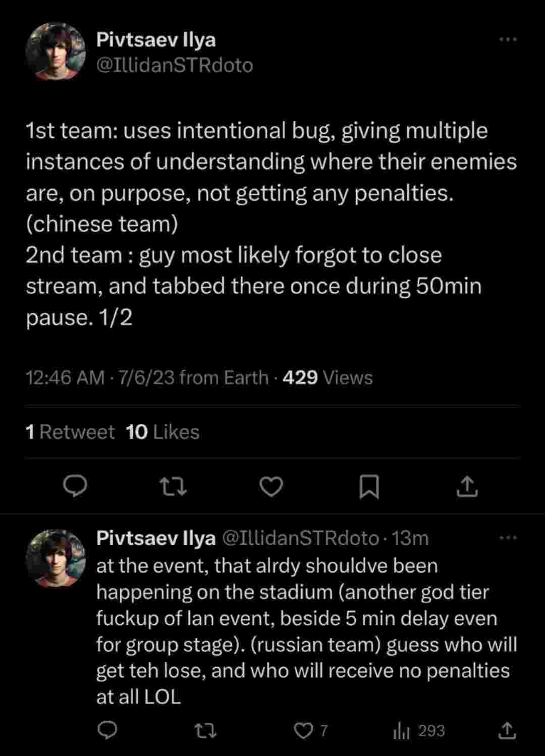Share the main tweet

[x=467, y=486]
